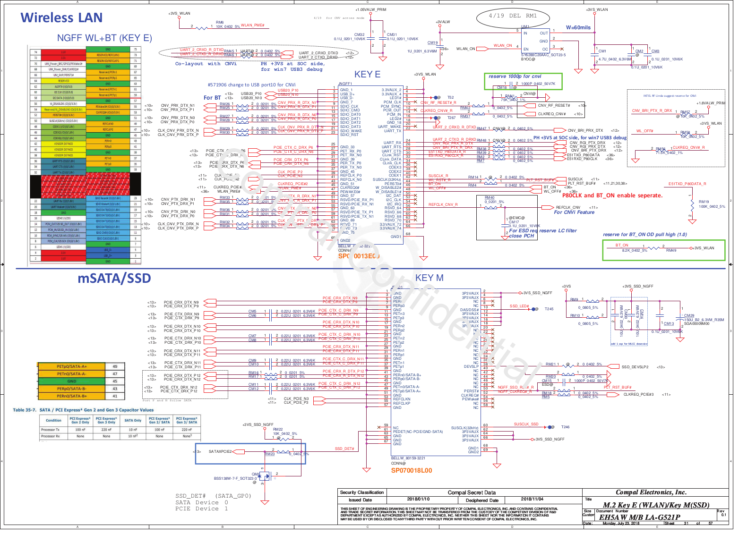
Task: Select the red "CNV_BRI_PTX_R_DRX" net name
Action: click(x=652, y=111)
